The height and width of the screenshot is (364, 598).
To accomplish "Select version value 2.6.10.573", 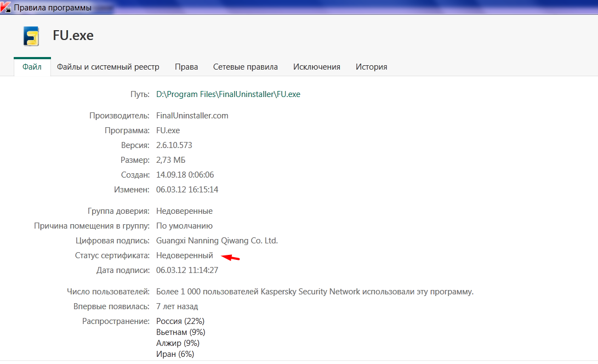I will click(174, 145).
